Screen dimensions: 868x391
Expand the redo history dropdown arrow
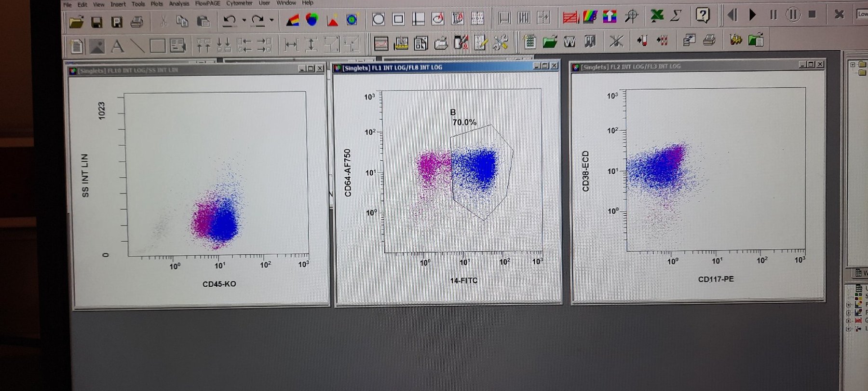coord(272,20)
